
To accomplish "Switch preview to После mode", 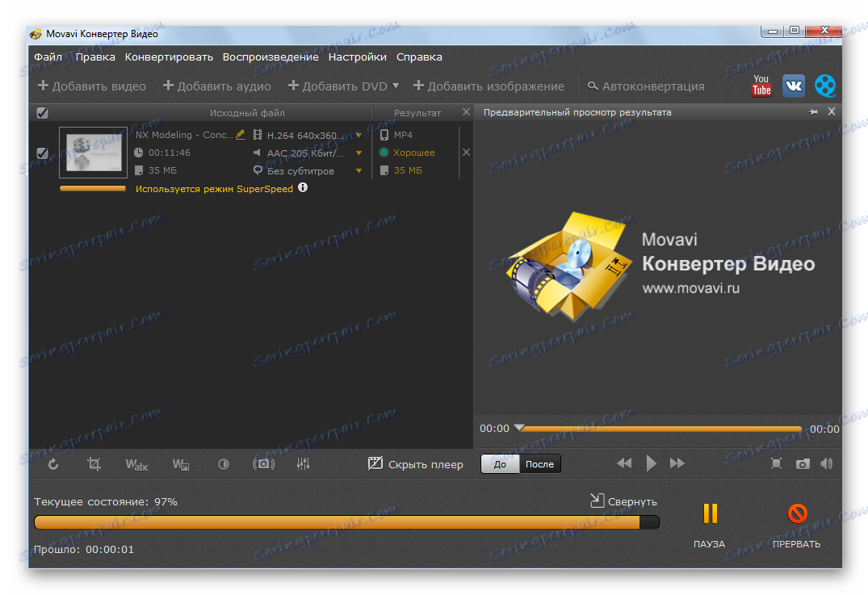I will pyautogui.click(x=539, y=463).
